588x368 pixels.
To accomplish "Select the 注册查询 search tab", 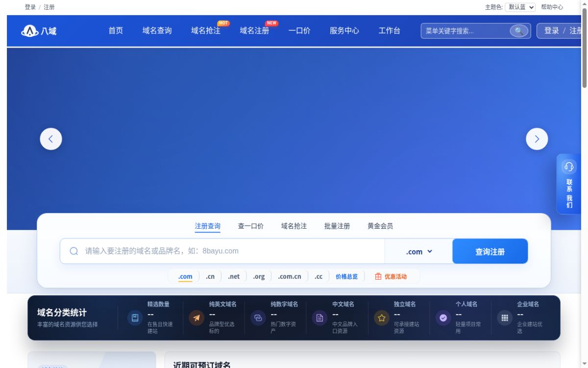I will point(208,226).
